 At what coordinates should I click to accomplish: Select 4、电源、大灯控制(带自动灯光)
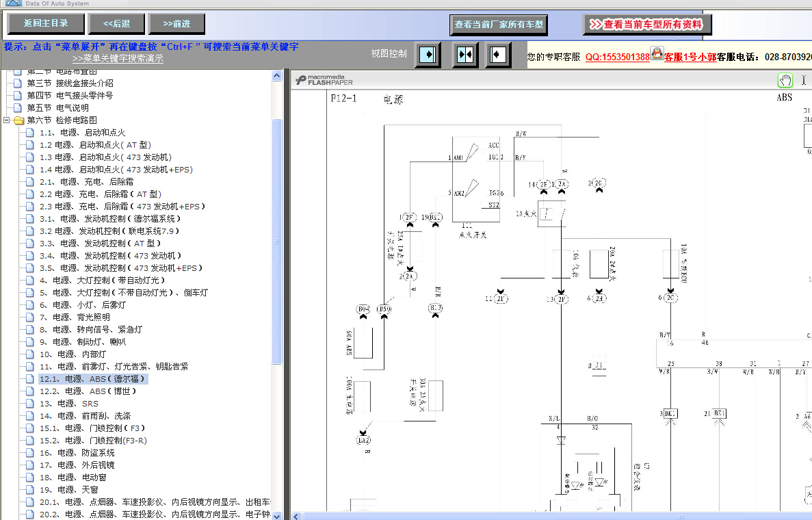click(102, 281)
